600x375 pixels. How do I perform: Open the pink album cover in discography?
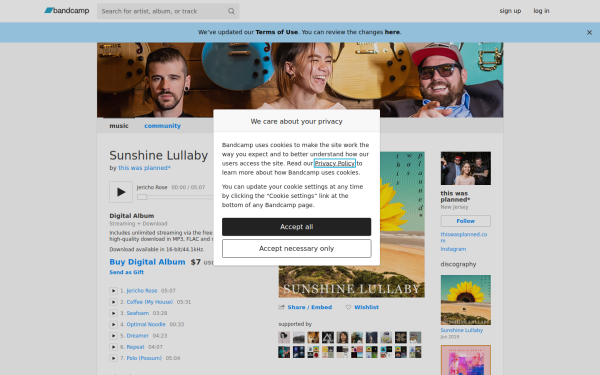466,360
